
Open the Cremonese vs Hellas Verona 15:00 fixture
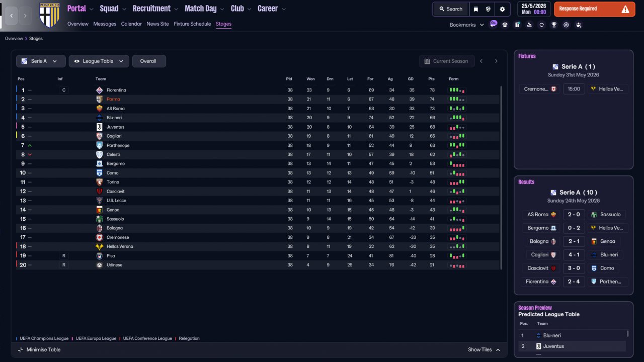point(574,89)
